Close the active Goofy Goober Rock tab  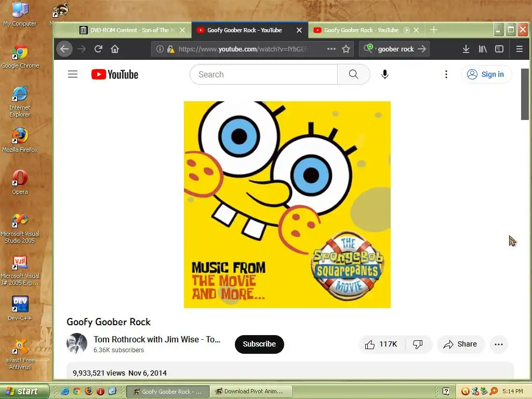299,30
